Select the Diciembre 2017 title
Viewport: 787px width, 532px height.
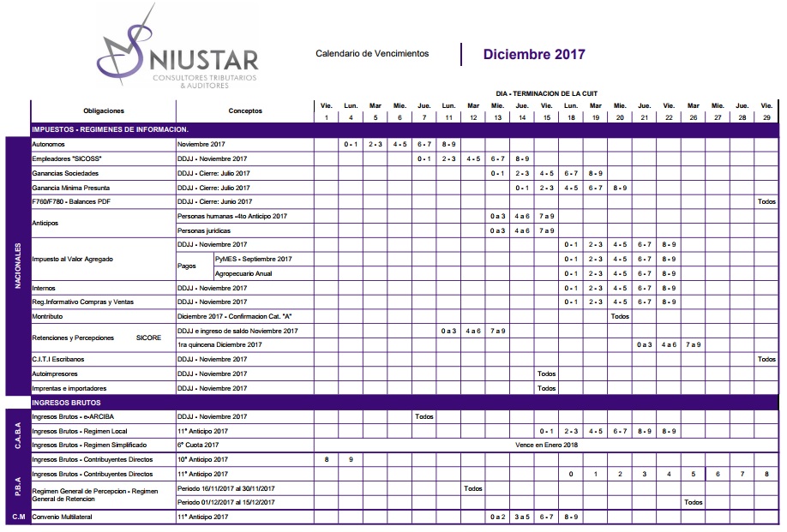[533, 55]
